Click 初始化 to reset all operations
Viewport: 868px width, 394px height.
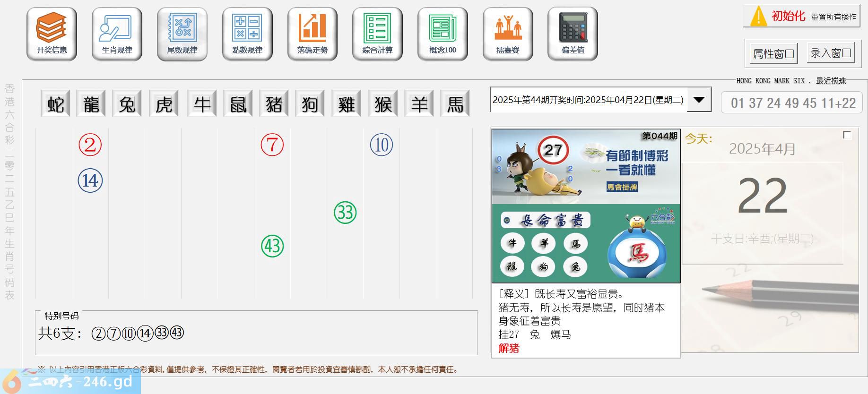[x=802, y=17]
